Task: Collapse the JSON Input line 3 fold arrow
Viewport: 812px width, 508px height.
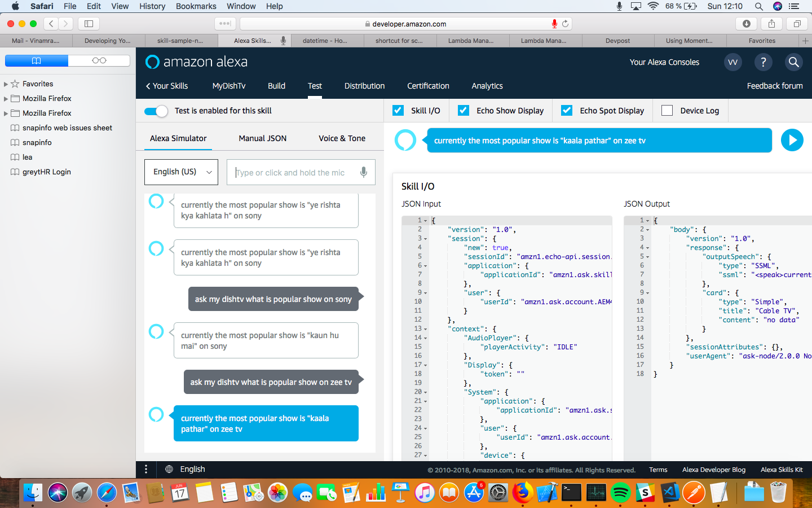Action: point(426,239)
